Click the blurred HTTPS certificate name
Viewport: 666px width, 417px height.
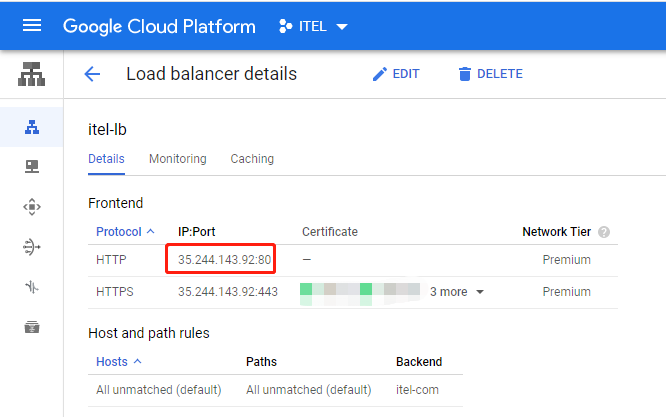tap(360, 292)
